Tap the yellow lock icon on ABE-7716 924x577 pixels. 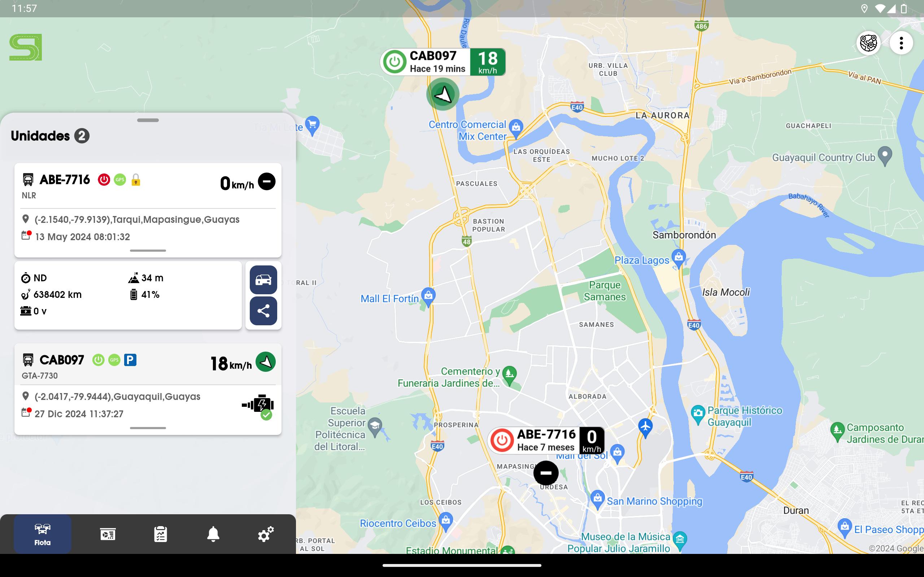136,179
